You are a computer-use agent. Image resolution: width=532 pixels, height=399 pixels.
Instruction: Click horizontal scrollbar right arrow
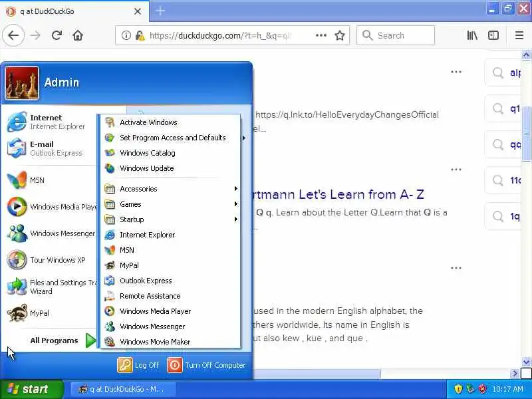[515, 374]
